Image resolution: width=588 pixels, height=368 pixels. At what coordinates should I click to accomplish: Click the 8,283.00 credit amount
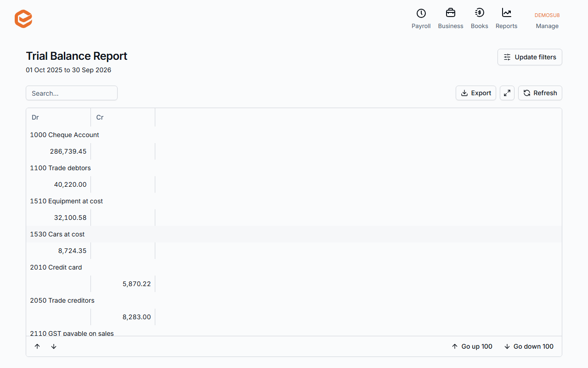pyautogui.click(x=137, y=317)
